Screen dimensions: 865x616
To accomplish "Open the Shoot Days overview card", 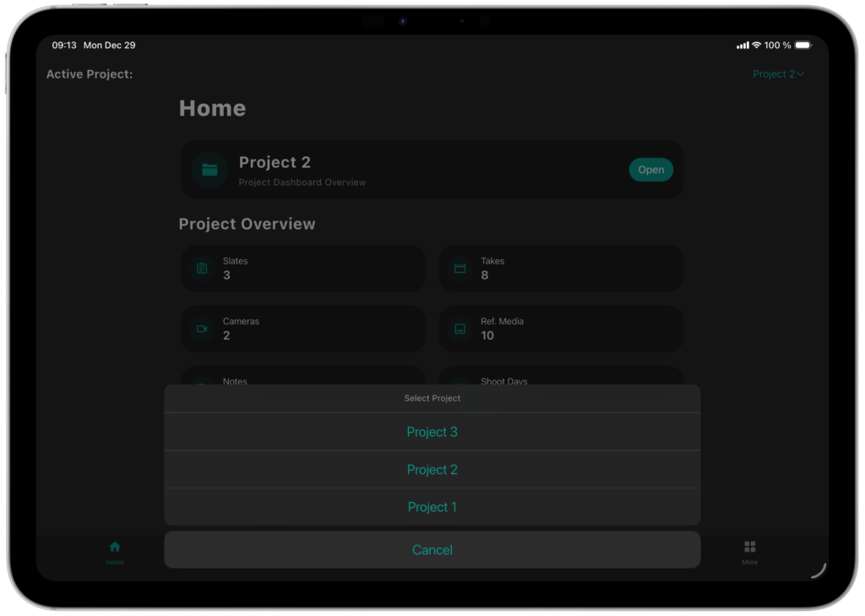I will (x=561, y=377).
